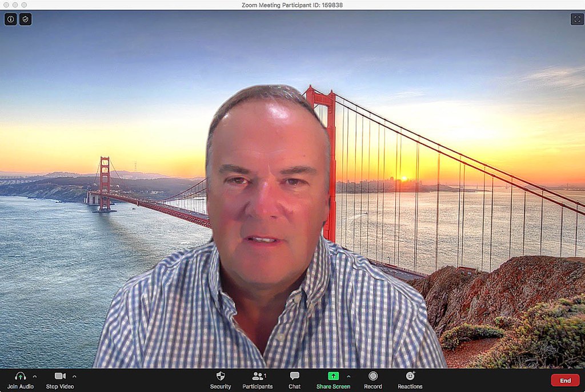Viewport: 585px width, 392px height.
Task: Click the window title Zoom Meeting Participant ID
Action: pos(292,5)
